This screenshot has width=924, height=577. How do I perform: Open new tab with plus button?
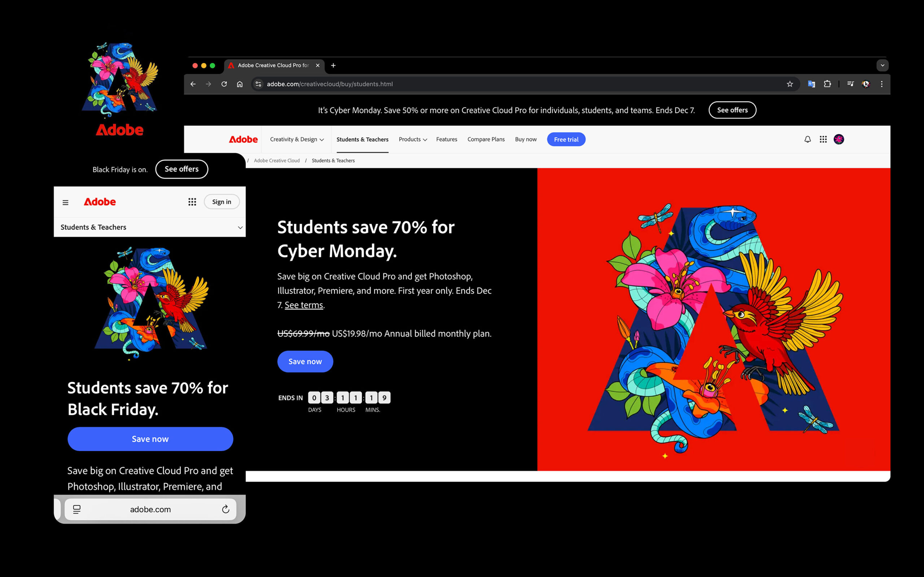coord(333,65)
